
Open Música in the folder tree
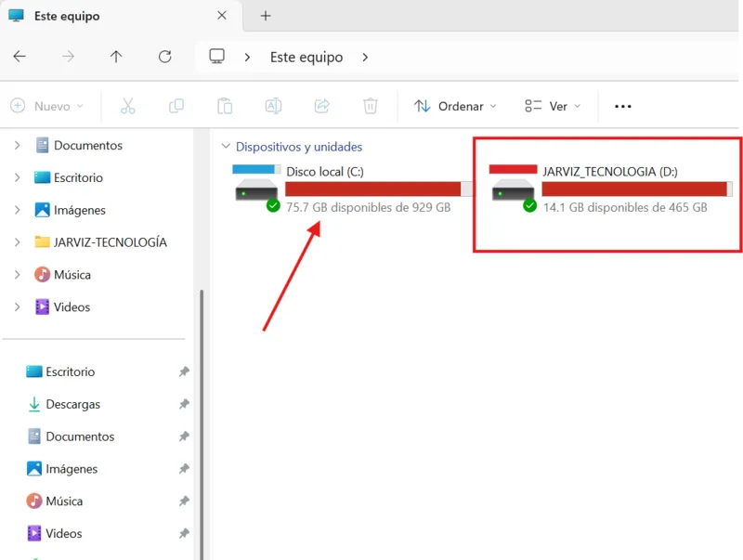pos(62,275)
